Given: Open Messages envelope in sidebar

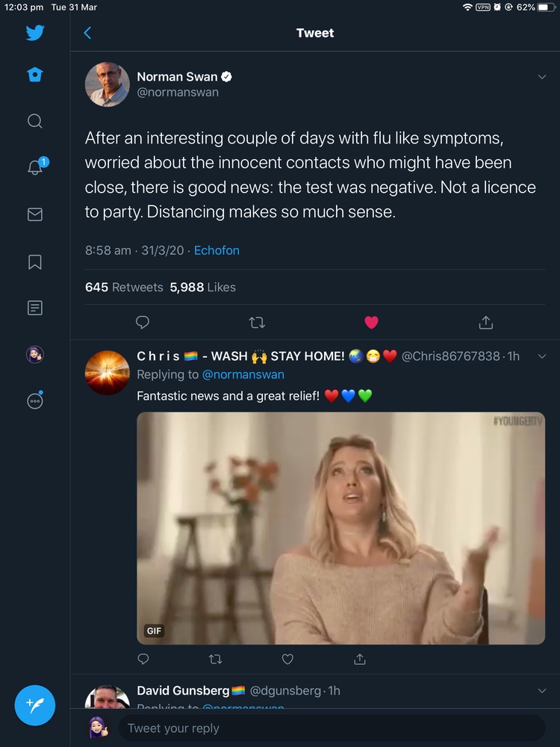Looking at the screenshot, I should click(x=35, y=214).
